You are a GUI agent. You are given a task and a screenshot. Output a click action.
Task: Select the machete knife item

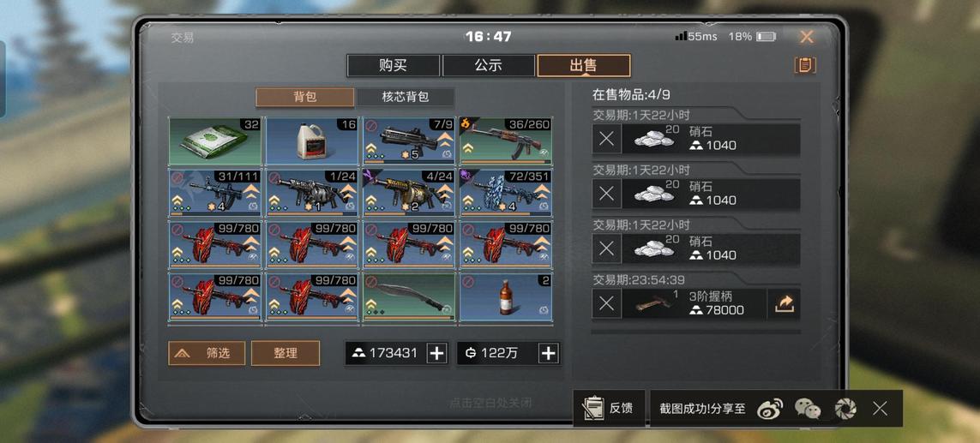pos(409,296)
